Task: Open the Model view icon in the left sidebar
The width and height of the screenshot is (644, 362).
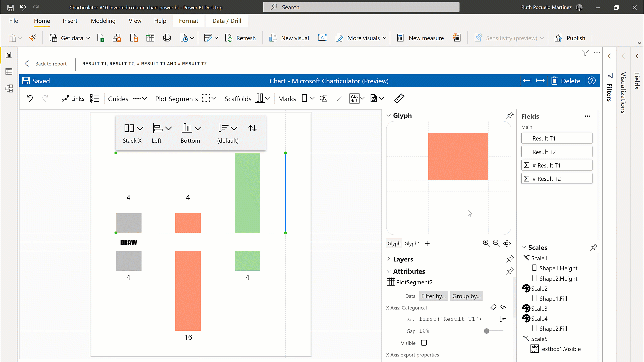Action: pos(9,88)
